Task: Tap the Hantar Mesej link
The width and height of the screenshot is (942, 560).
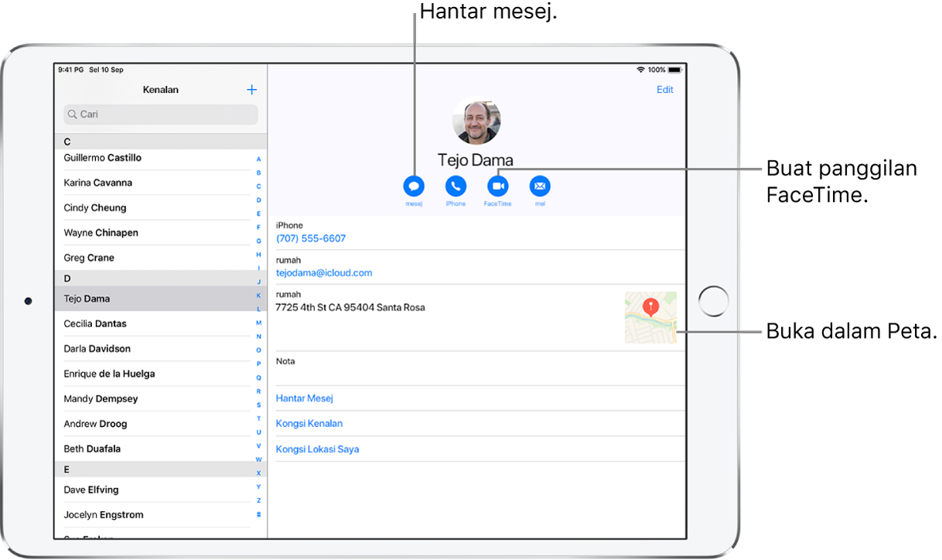Action: 305,398
